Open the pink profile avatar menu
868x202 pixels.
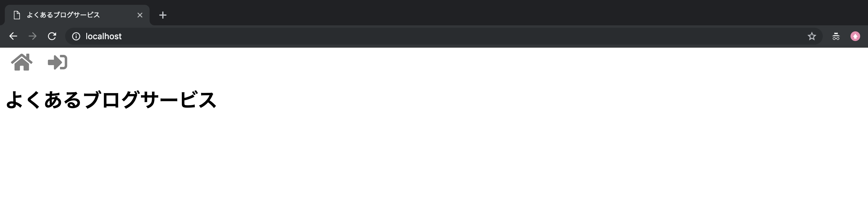[855, 36]
